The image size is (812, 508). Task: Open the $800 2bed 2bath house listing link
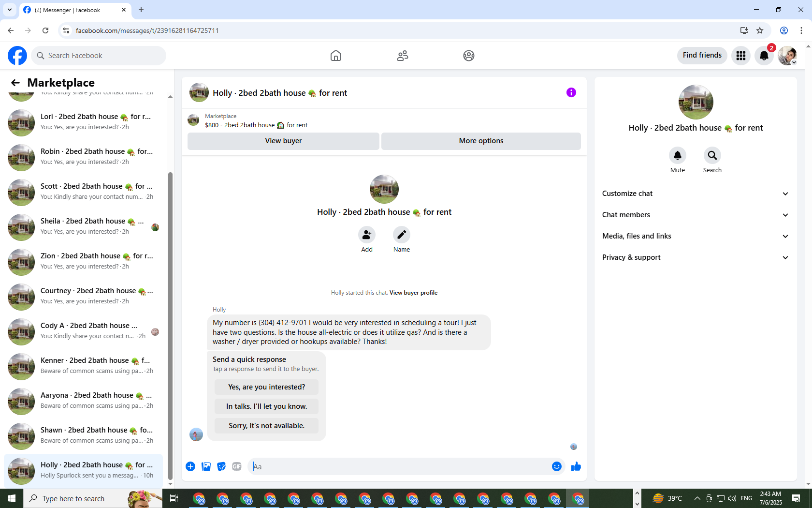click(x=256, y=125)
